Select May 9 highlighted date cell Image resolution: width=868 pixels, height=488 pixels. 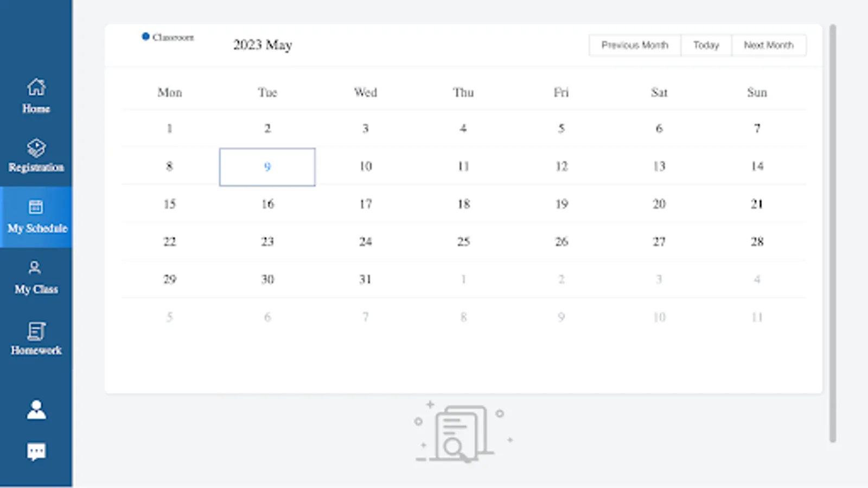coord(267,167)
